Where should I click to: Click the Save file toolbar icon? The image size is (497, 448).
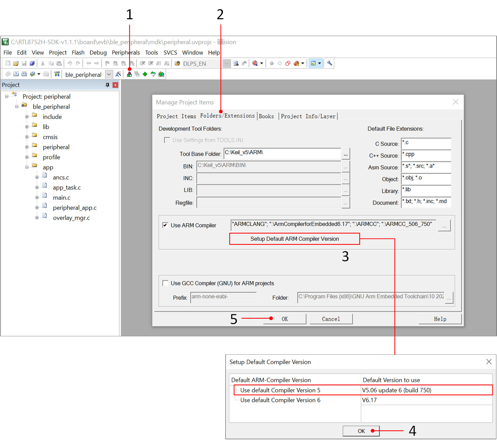pos(24,63)
